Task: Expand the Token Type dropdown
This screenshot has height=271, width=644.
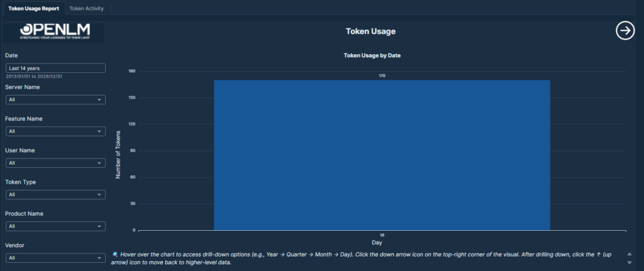Action: point(55,195)
